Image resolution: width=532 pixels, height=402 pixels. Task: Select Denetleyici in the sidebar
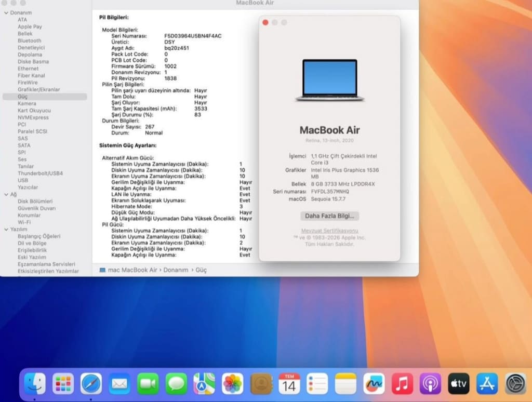[x=31, y=47]
